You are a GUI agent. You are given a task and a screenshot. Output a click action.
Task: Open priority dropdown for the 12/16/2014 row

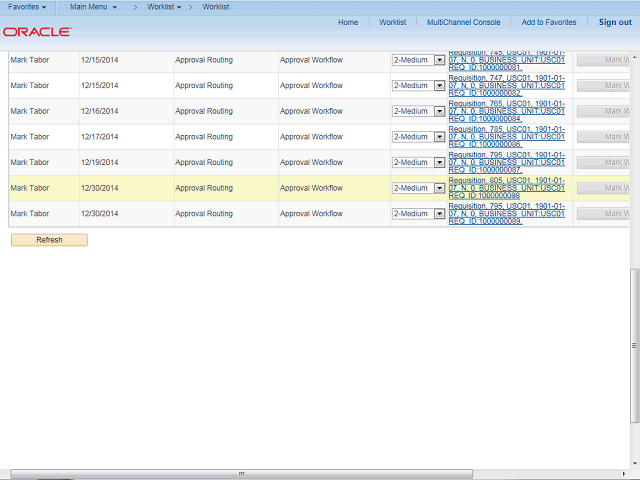[x=418, y=111]
